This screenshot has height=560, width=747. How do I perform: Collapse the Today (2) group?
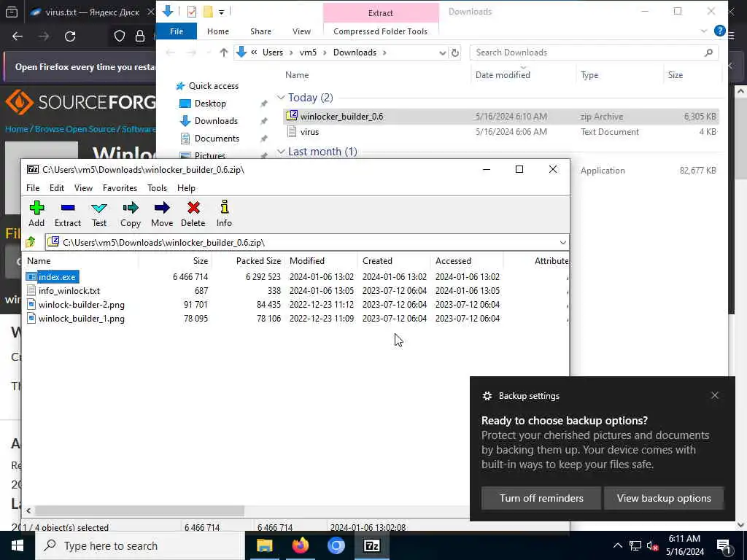(x=281, y=98)
